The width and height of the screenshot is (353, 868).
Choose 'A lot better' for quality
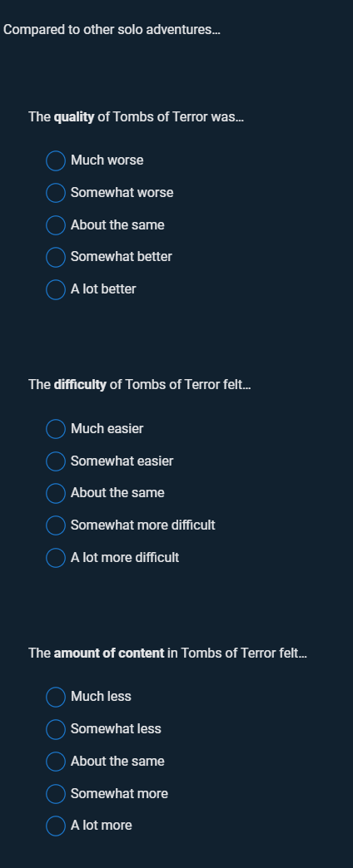click(56, 289)
